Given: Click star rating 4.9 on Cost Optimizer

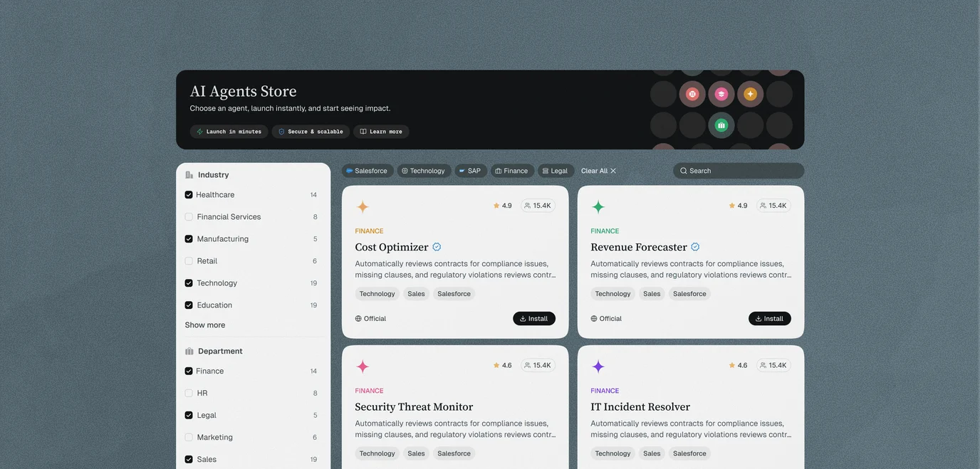Looking at the screenshot, I should coord(502,206).
